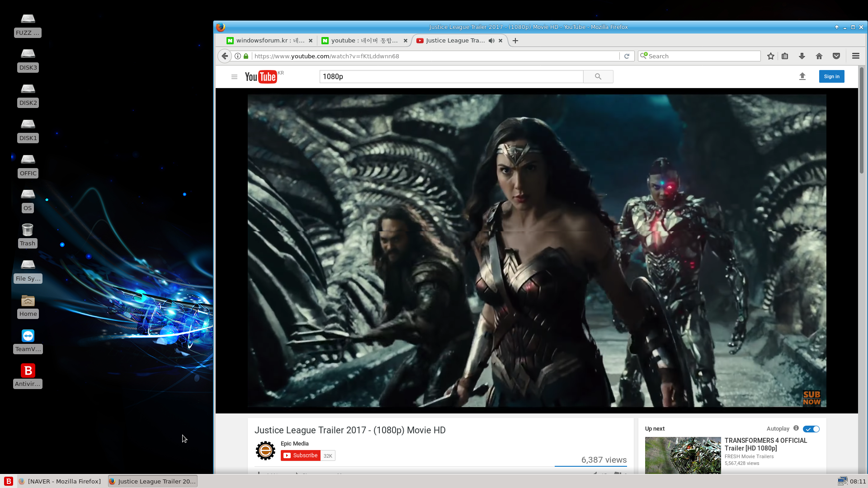Open the Firefox hamburger menu

pos(855,56)
